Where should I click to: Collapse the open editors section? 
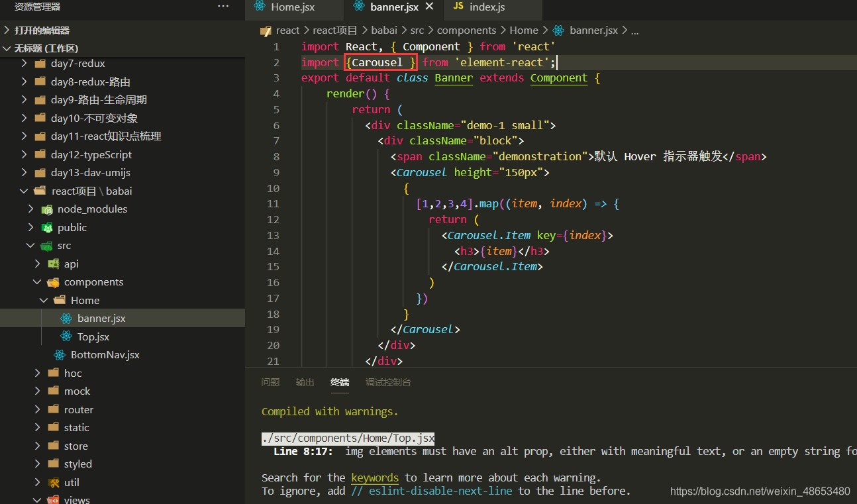[x=7, y=30]
